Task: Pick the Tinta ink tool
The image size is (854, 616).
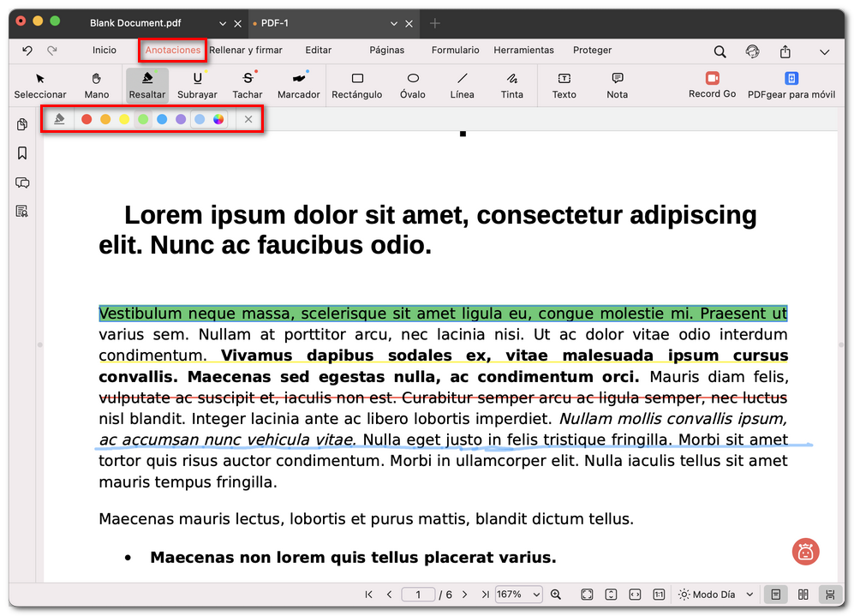Action: (x=511, y=86)
